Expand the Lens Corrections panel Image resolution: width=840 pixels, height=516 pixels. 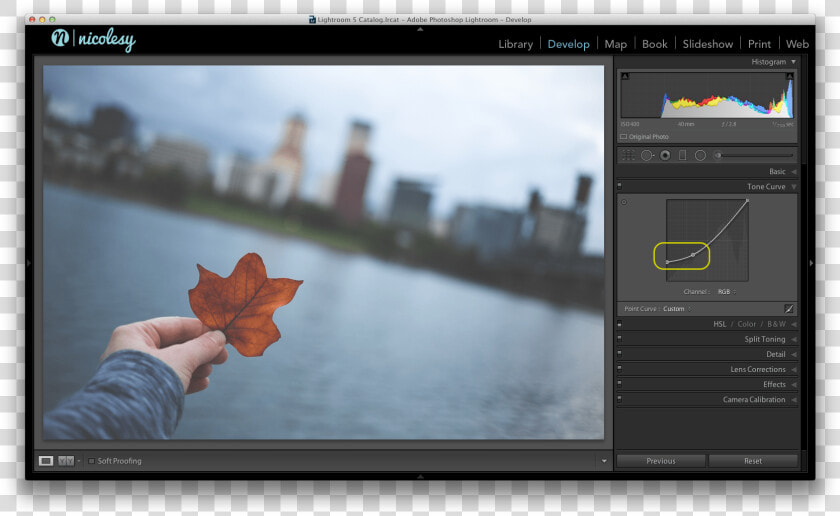[793, 369]
